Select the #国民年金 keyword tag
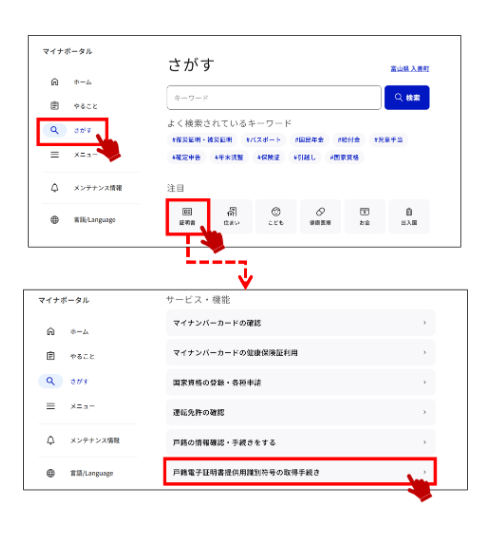This screenshot has width=501, height=537. 309,140
